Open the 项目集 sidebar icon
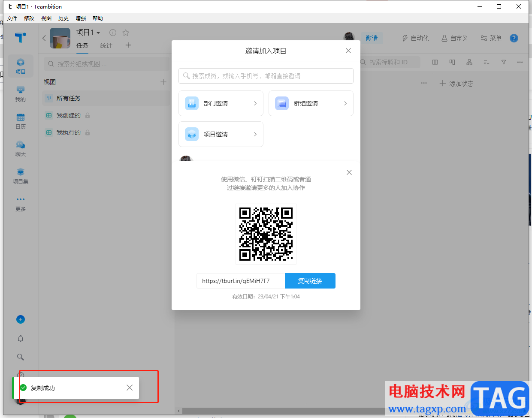532x418 pixels. point(21,176)
